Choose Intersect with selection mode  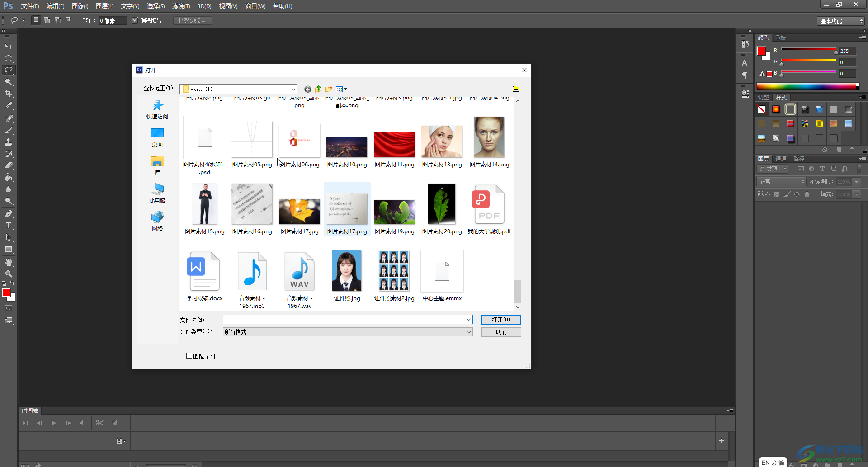coord(68,20)
